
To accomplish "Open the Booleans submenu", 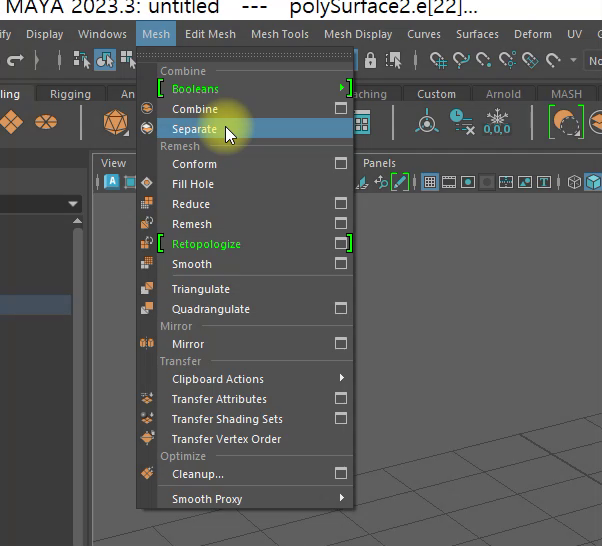I will (255, 89).
